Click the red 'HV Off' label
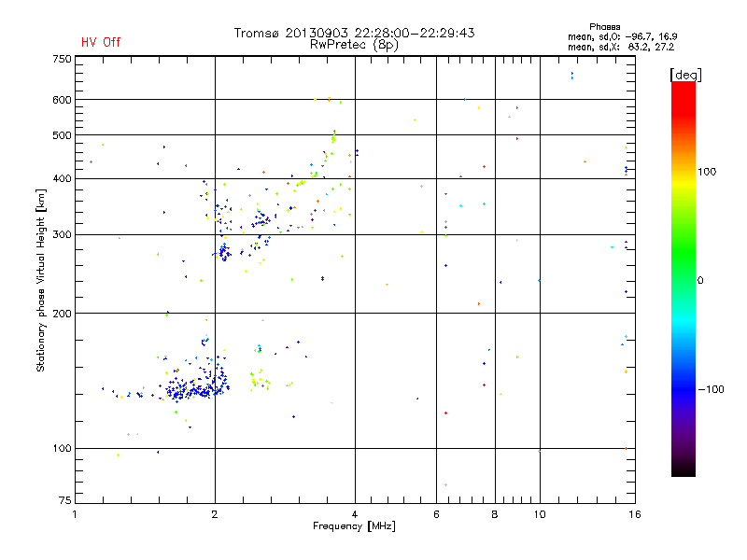This screenshot has height=560, width=747. tap(101, 42)
